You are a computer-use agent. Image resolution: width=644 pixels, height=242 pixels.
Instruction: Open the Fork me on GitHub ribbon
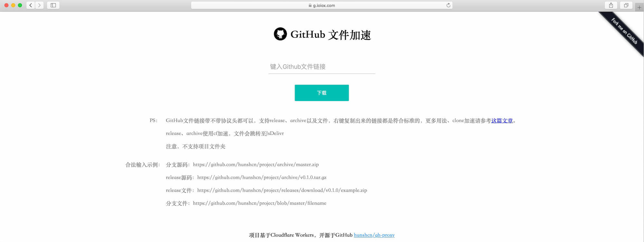(x=624, y=31)
